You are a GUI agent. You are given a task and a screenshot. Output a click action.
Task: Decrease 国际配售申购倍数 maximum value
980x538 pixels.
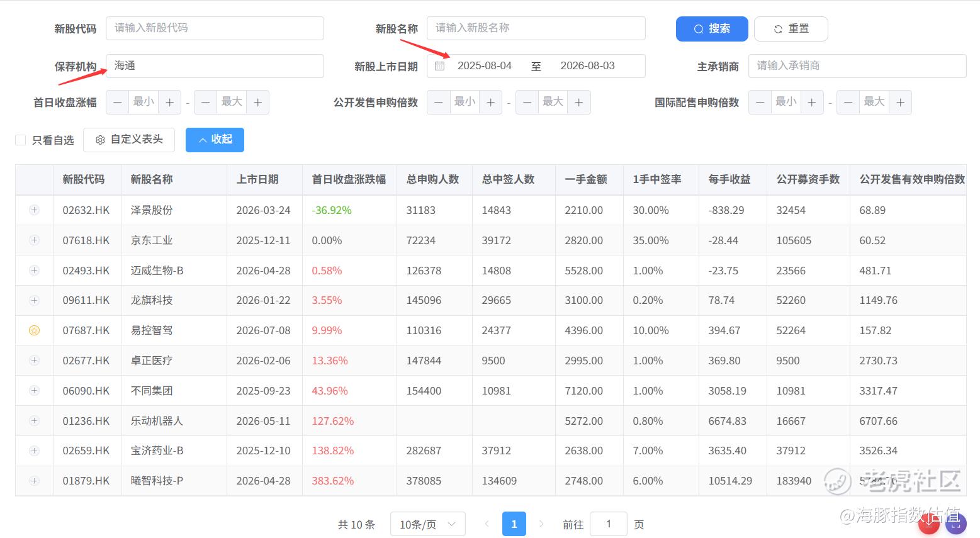pyautogui.click(x=848, y=103)
